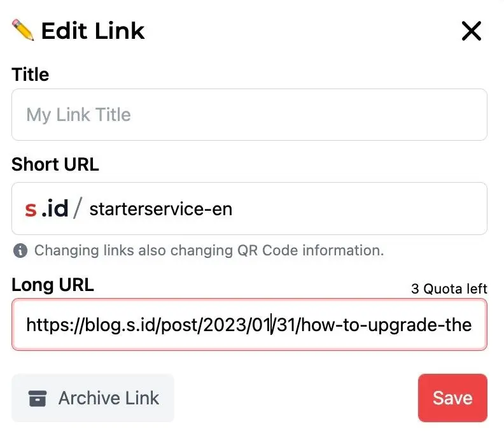Click the Title field label

30,75
